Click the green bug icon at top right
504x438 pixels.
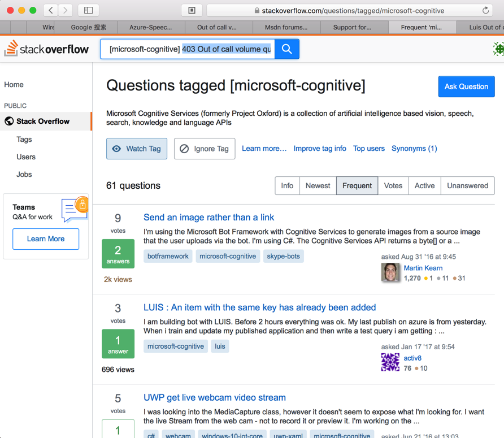point(498,49)
